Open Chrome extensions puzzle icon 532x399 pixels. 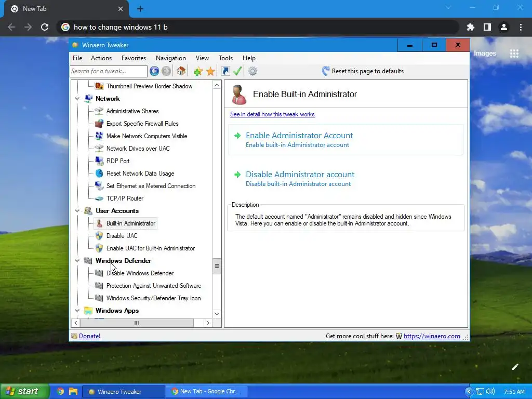(x=470, y=27)
